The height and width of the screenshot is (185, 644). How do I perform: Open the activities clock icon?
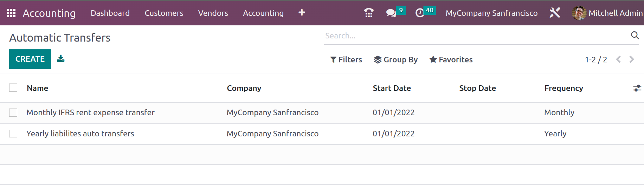(420, 13)
